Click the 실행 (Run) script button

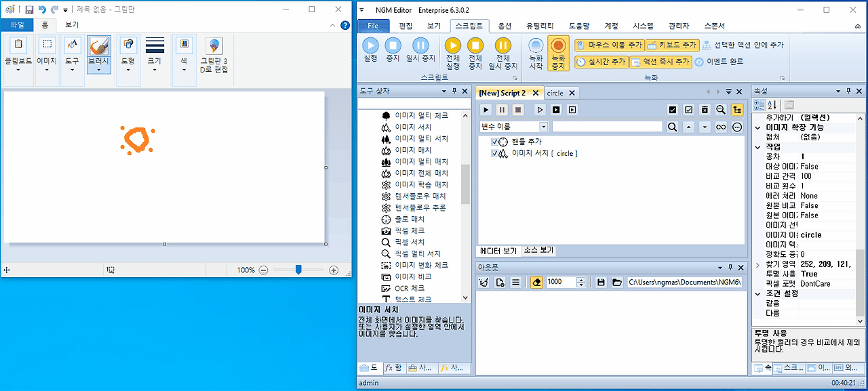(370, 50)
